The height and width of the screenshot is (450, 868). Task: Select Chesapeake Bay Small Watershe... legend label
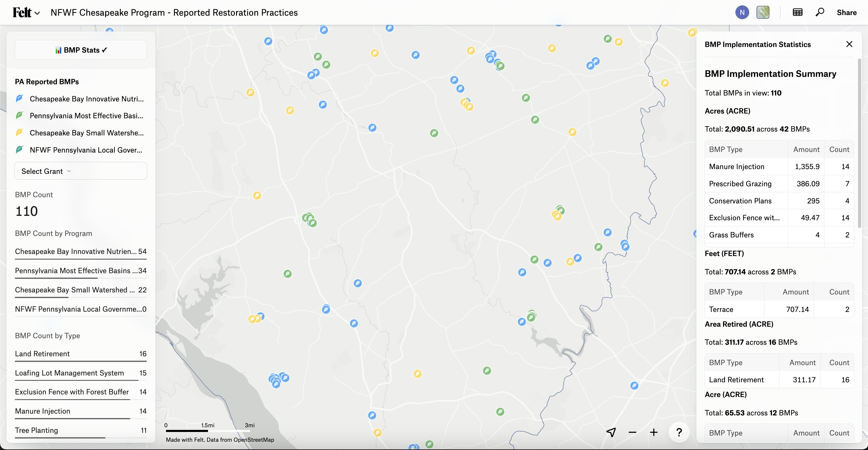point(87,133)
